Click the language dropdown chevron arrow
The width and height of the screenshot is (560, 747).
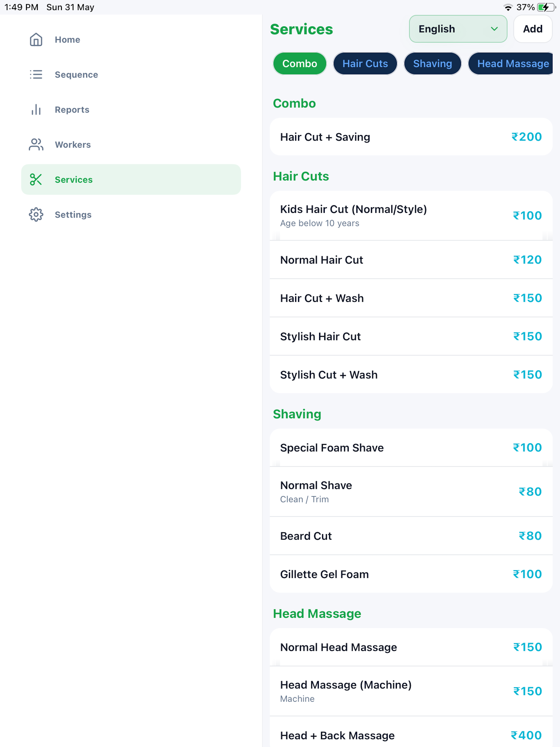pyautogui.click(x=494, y=29)
